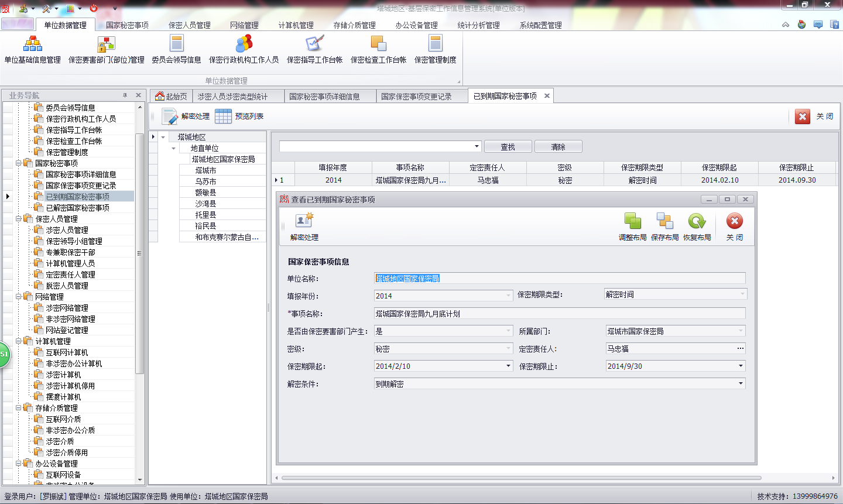
Task: Click 恢复布局 icon in dialog
Action: (x=697, y=221)
